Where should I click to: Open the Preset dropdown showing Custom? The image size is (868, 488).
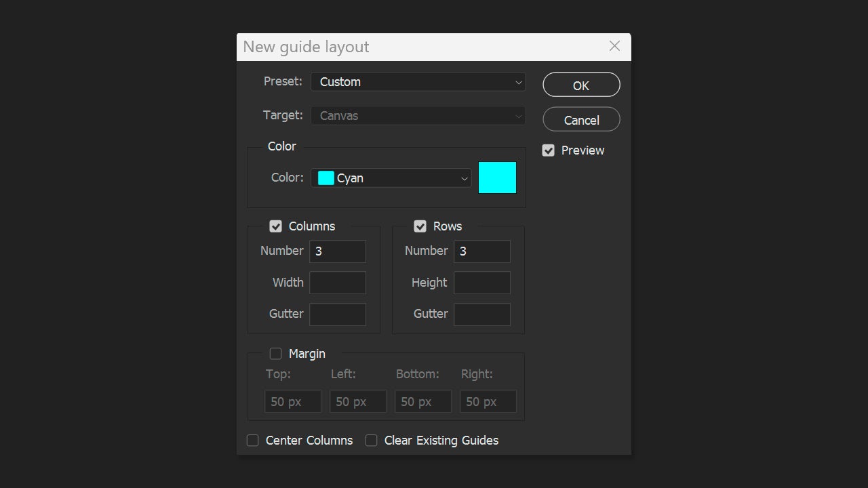pos(418,82)
